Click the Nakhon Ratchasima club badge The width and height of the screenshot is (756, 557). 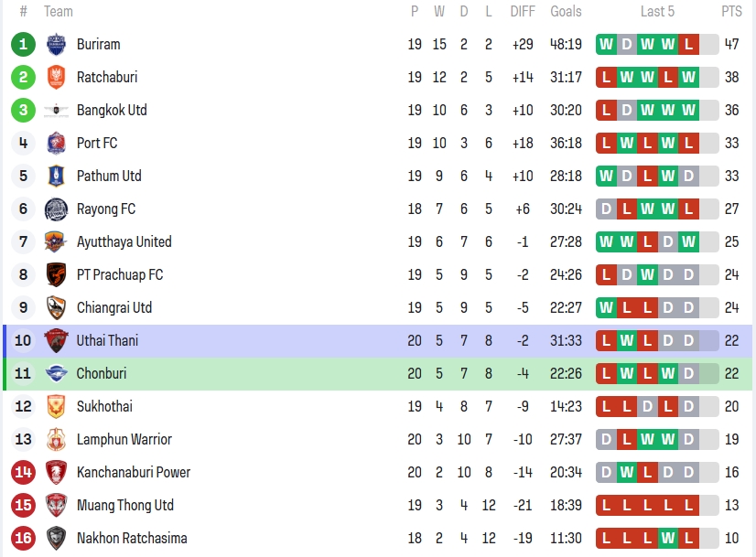click(x=56, y=539)
